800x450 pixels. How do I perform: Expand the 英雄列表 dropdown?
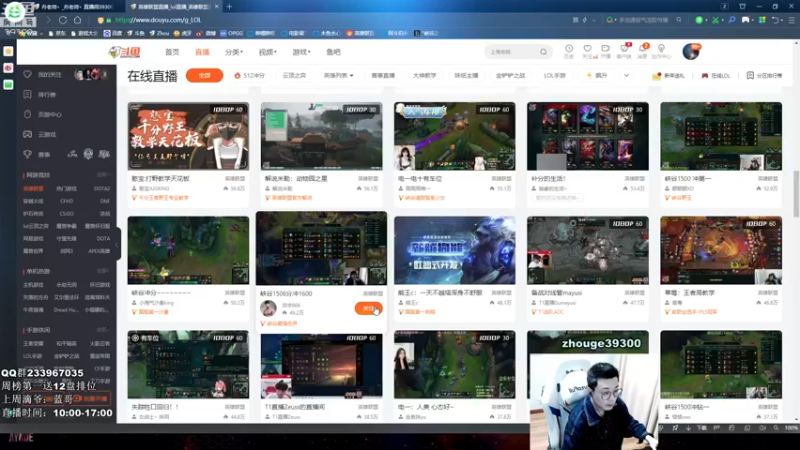tap(338, 76)
